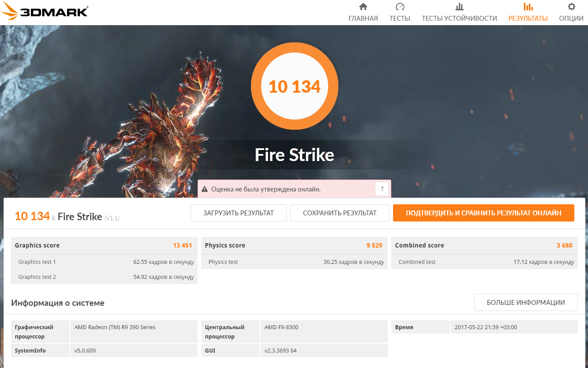This screenshot has height=368, width=588.
Task: Click Подтвердить и сравнить результат онлайн
Action: click(x=483, y=213)
